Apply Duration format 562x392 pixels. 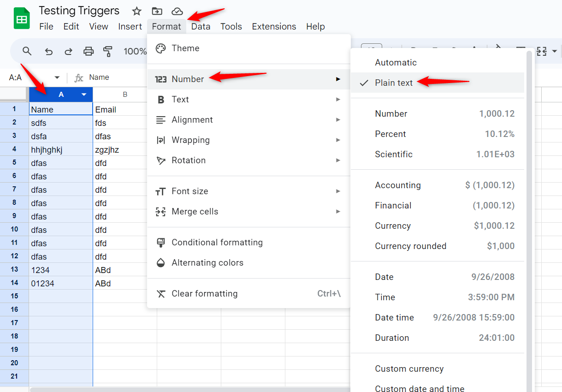[438, 338]
